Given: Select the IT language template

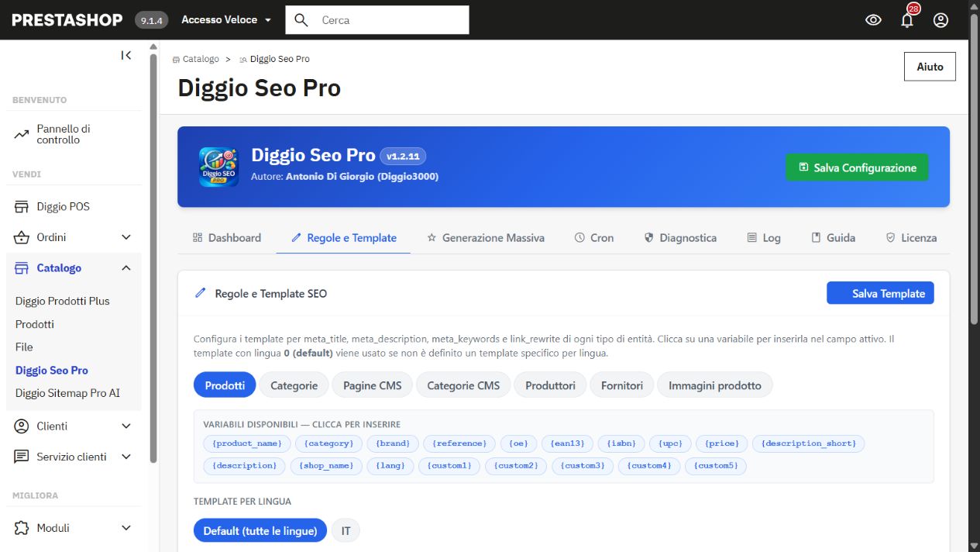Looking at the screenshot, I should pos(346,531).
